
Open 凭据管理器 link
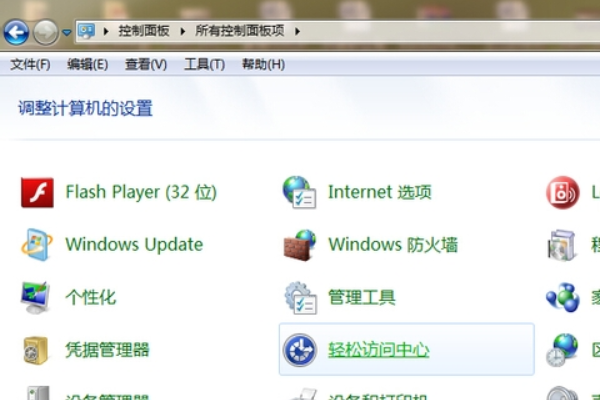coord(107,350)
